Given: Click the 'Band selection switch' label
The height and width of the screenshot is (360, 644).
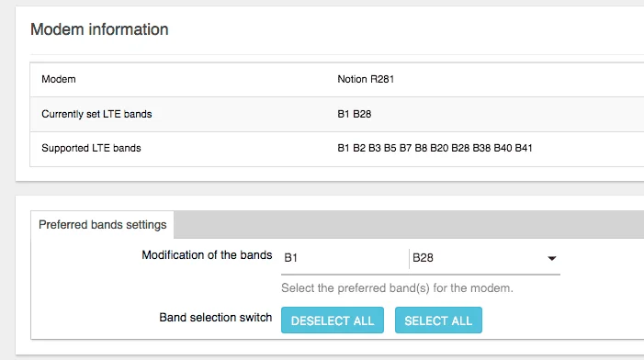Looking at the screenshot, I should tap(216, 318).
